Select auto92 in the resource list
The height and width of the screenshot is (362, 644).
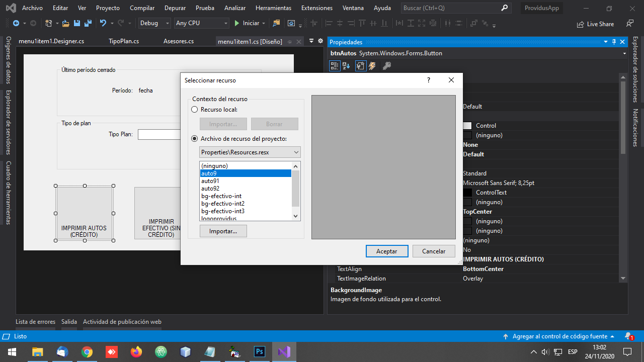click(246, 189)
